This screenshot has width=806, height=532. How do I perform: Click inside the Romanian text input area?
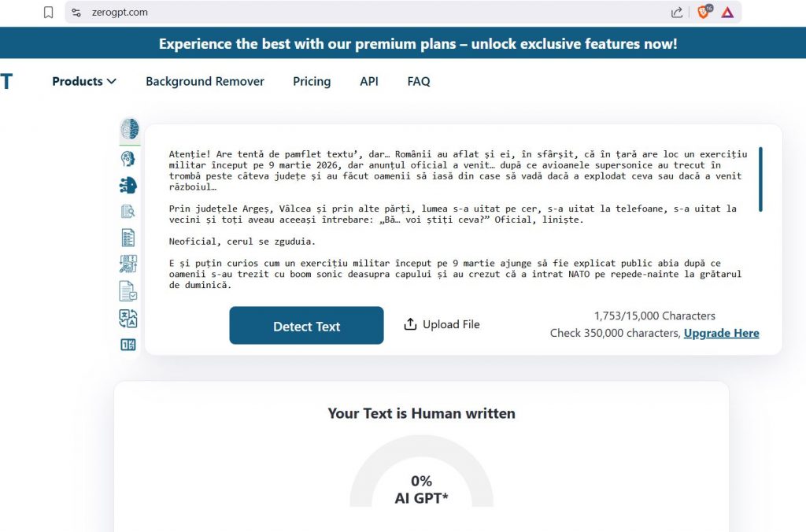pos(457,220)
